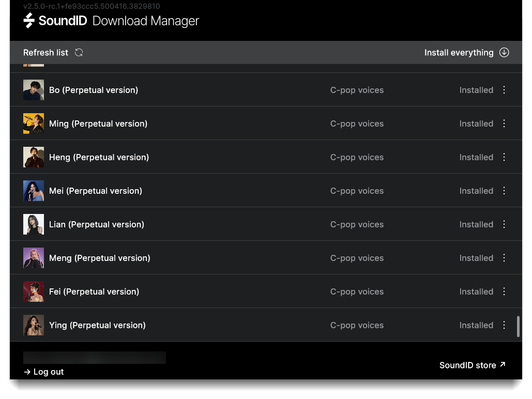This screenshot has width=532, height=399.
Task: Open the three-dot menu for Fei
Action: (504, 291)
